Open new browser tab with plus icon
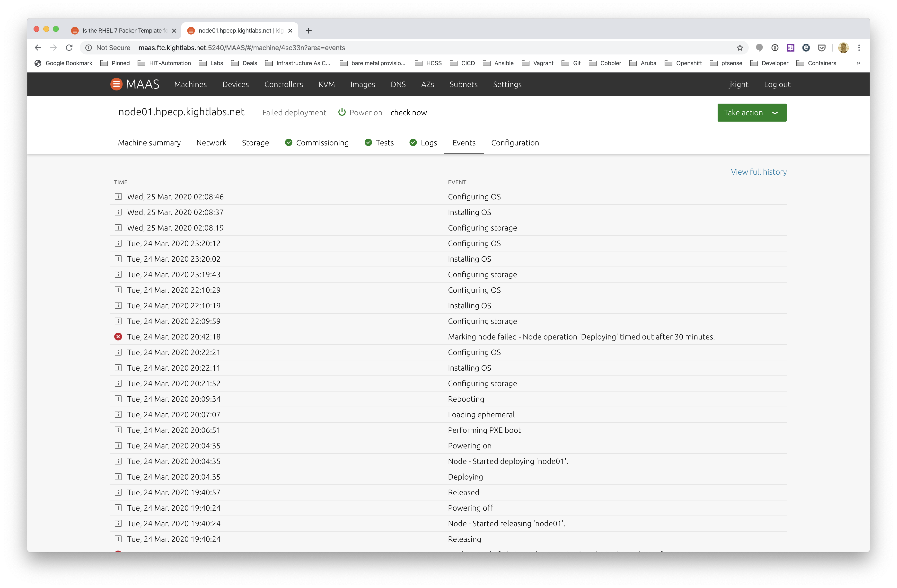 click(309, 31)
